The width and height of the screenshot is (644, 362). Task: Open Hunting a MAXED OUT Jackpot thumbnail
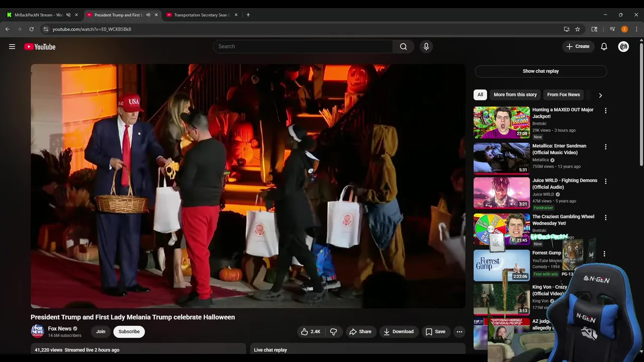coord(502,122)
